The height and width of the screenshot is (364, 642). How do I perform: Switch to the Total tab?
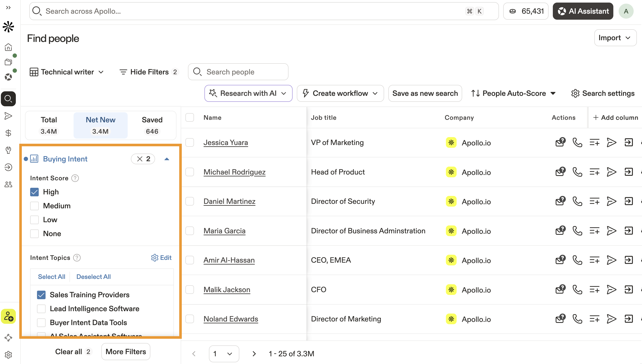[x=49, y=125]
